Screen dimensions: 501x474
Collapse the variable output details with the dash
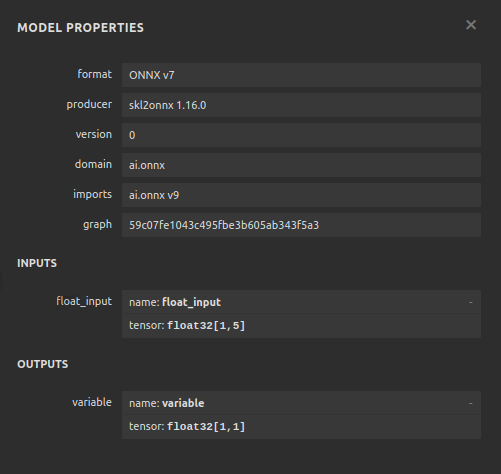point(471,403)
